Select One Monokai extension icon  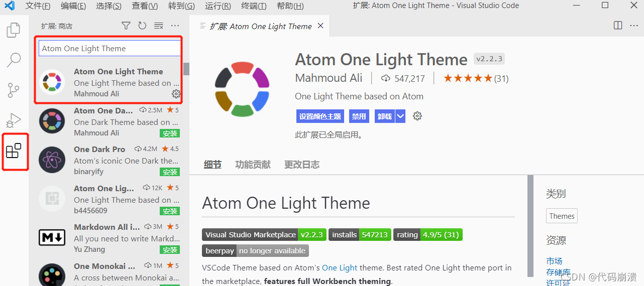coord(52,275)
